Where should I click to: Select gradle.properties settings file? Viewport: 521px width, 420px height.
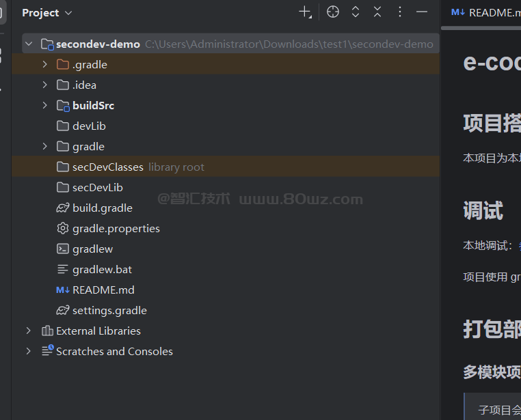[116, 228]
